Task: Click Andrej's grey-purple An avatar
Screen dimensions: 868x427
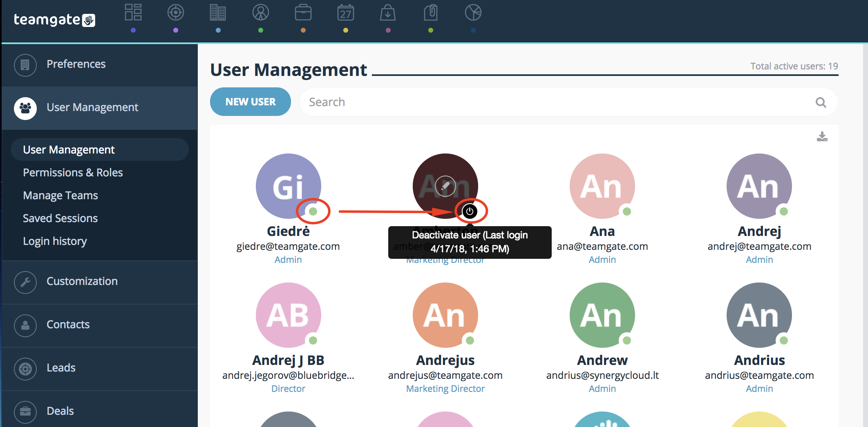Action: click(759, 186)
